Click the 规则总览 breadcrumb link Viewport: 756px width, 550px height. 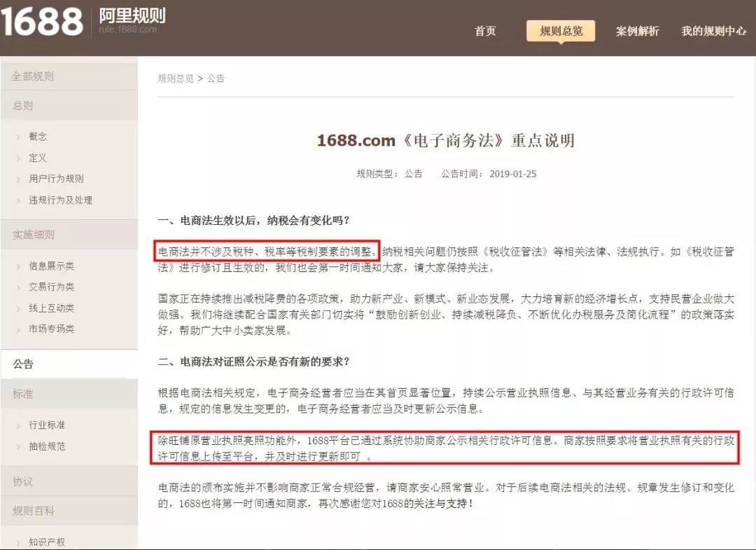click(176, 78)
